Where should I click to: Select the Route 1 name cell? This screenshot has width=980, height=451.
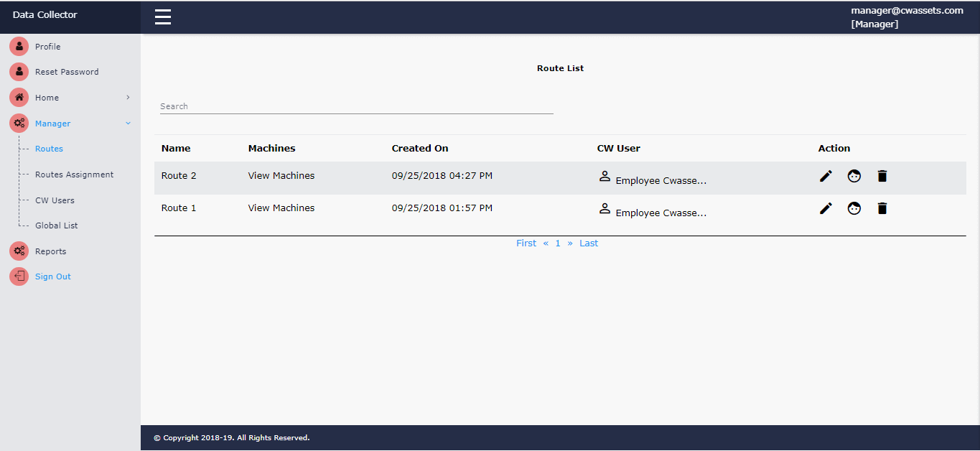(x=179, y=208)
